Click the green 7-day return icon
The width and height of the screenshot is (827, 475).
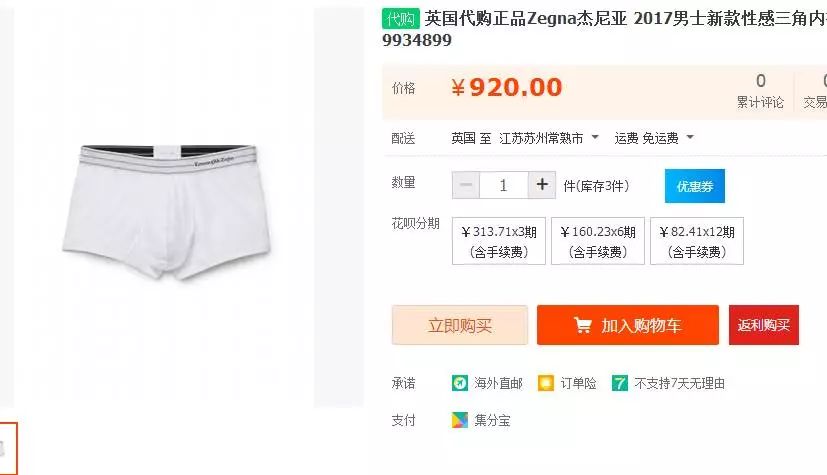click(x=620, y=383)
